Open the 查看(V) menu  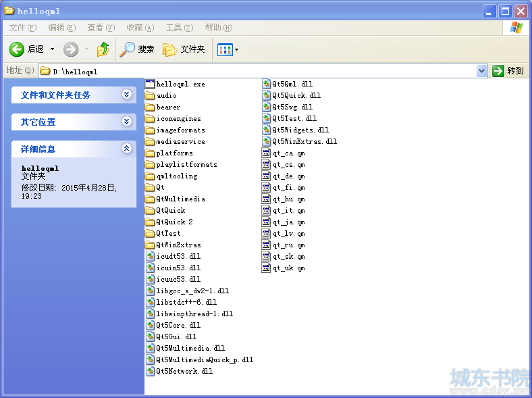click(x=101, y=28)
